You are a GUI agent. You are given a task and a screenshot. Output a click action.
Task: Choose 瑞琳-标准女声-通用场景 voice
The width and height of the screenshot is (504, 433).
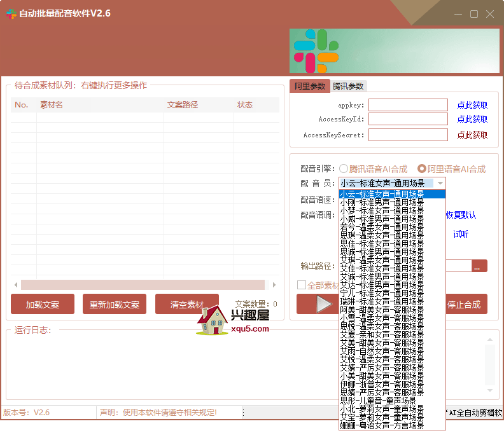click(x=393, y=301)
